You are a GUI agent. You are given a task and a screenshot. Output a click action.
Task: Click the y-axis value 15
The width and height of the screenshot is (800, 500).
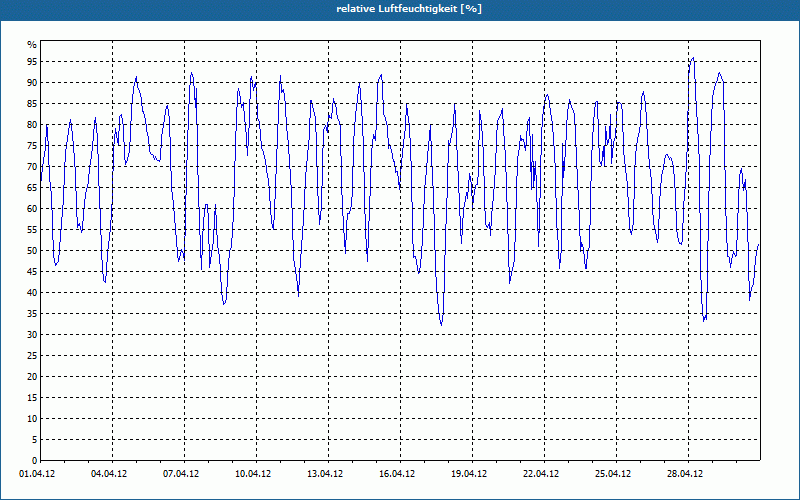(32, 397)
